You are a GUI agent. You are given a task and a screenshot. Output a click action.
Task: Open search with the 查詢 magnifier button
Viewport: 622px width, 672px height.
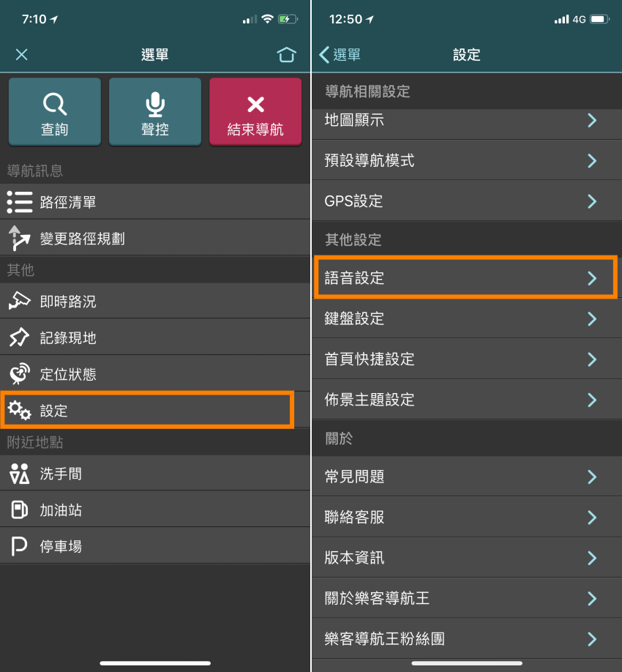(x=55, y=112)
